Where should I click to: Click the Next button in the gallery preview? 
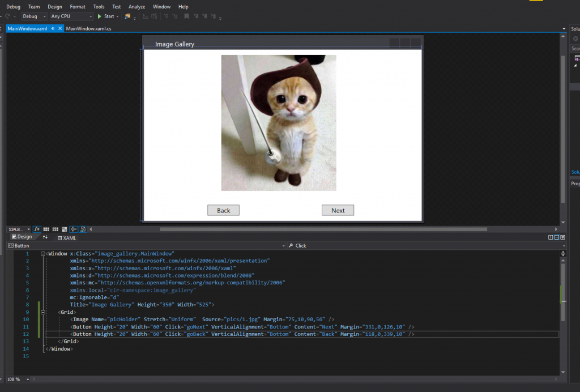tap(338, 210)
